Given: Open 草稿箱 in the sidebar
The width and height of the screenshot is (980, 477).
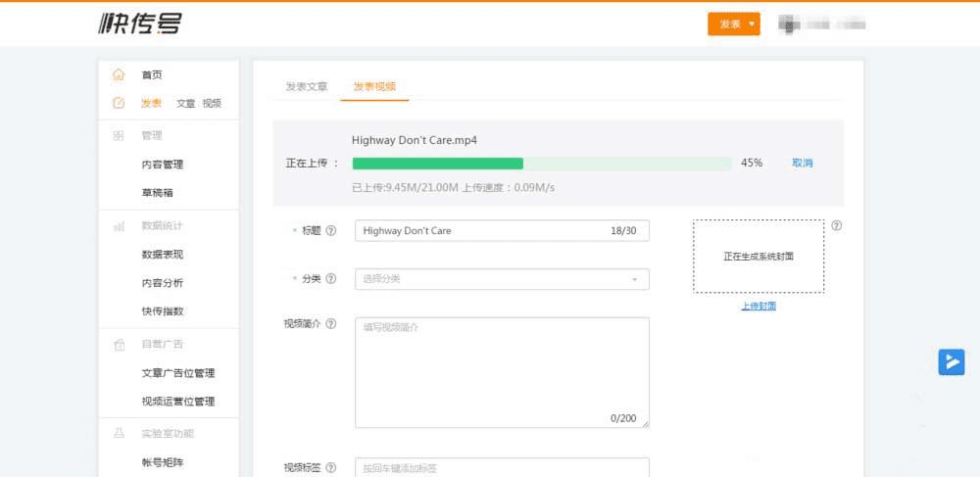Looking at the screenshot, I should [x=157, y=193].
